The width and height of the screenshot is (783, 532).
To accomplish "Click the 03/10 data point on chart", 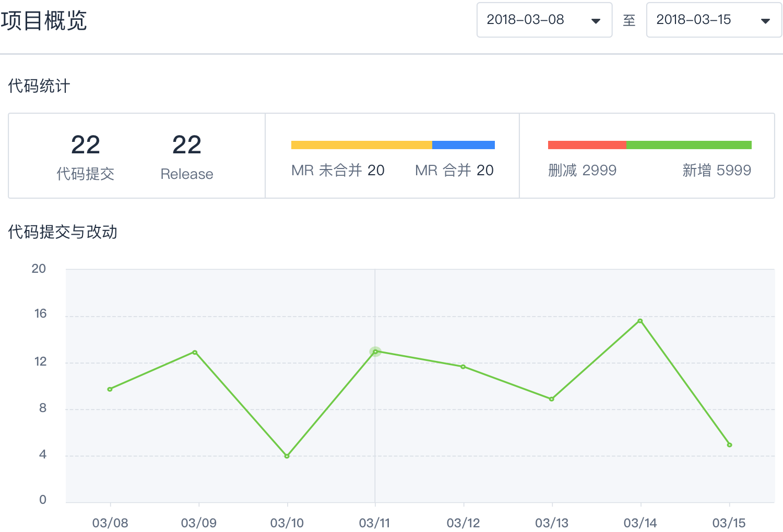I will 287,456.
